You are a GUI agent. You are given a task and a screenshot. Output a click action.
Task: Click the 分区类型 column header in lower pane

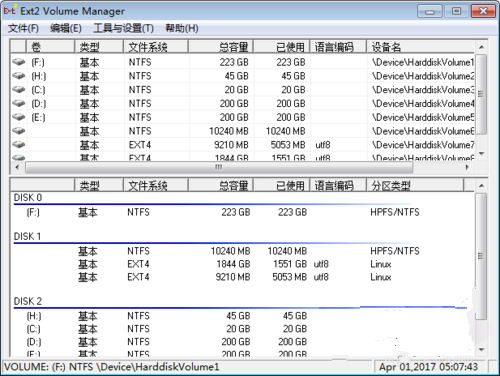tap(415, 185)
